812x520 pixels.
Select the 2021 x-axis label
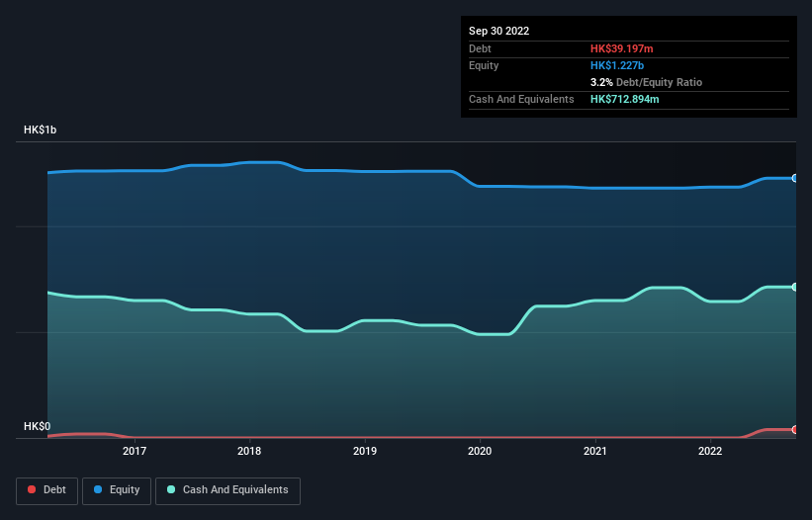coord(595,451)
